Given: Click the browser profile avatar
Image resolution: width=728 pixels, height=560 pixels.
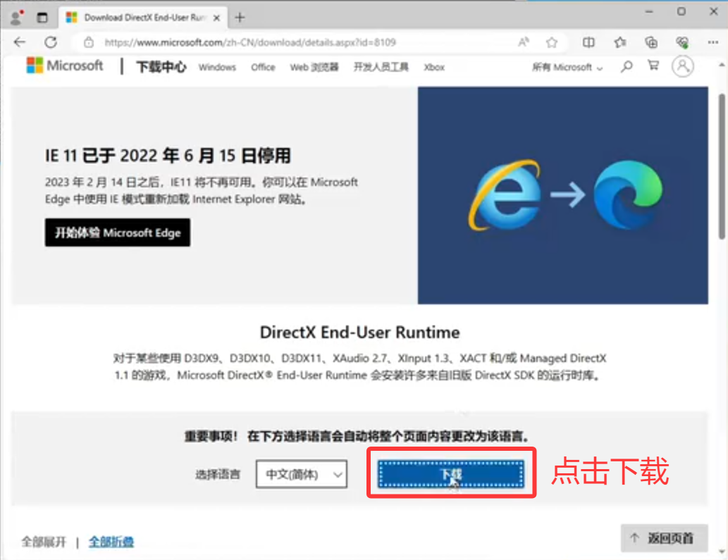Looking at the screenshot, I should coord(16,15).
